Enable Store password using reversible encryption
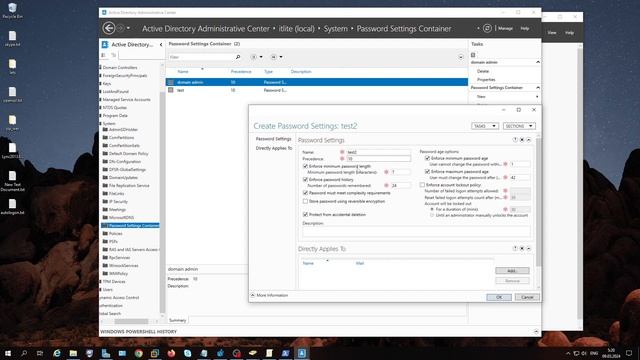Screen dimensions: 640x360 point(305,201)
